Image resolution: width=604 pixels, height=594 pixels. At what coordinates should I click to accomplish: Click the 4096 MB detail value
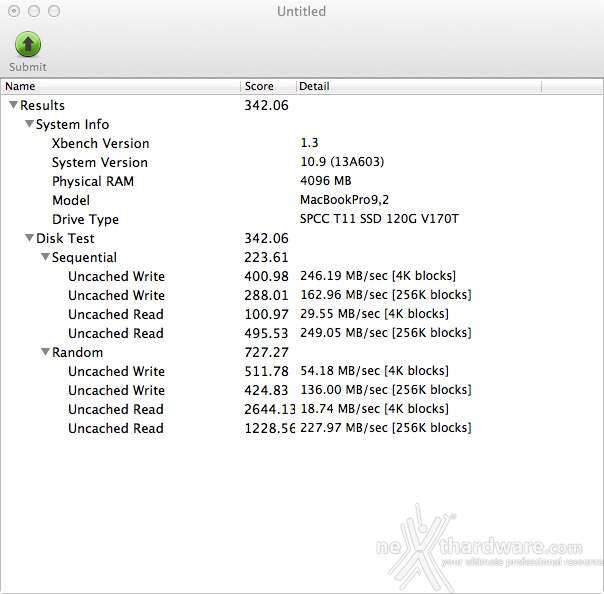325,181
